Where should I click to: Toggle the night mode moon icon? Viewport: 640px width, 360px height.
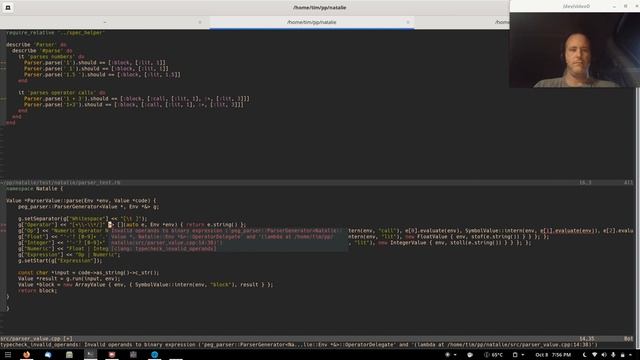point(584,355)
